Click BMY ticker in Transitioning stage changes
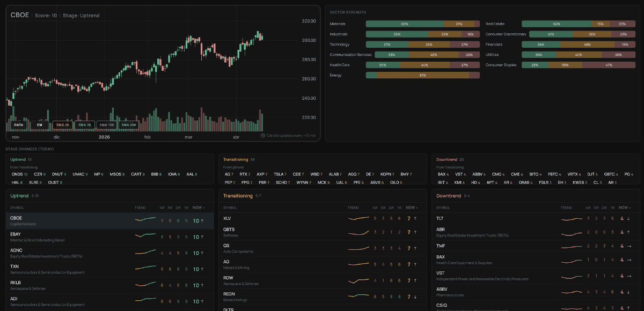The width and height of the screenshot is (644, 311). pos(407,174)
